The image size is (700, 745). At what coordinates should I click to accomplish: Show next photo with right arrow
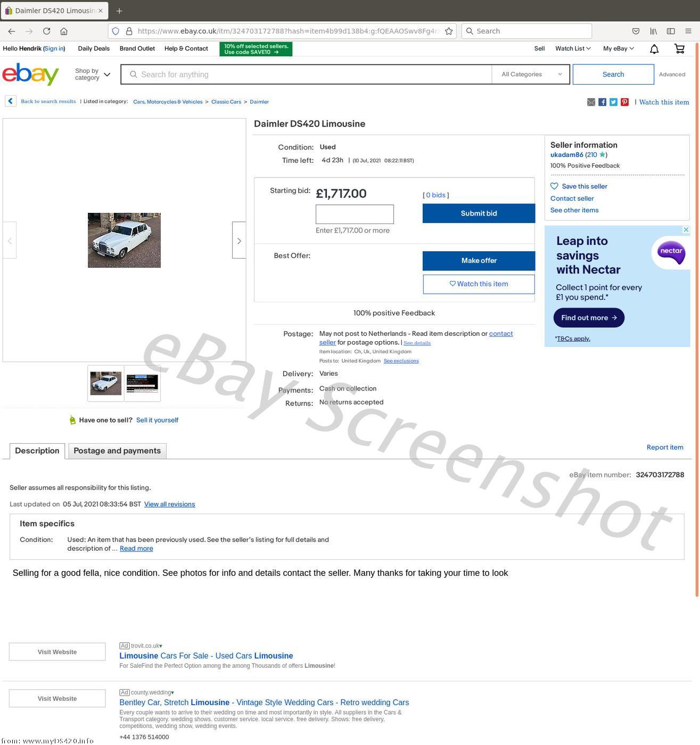click(239, 241)
